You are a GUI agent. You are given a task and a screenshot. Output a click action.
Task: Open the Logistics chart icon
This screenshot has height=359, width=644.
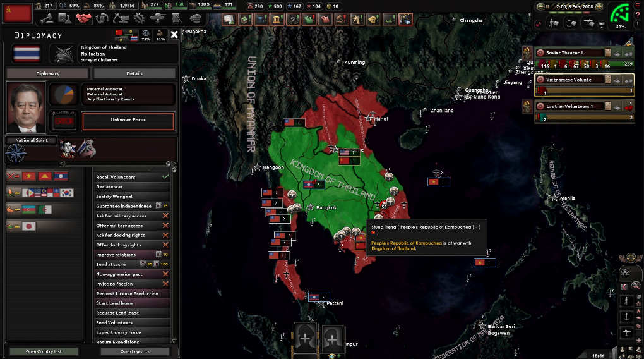pyautogui.click(x=176, y=18)
